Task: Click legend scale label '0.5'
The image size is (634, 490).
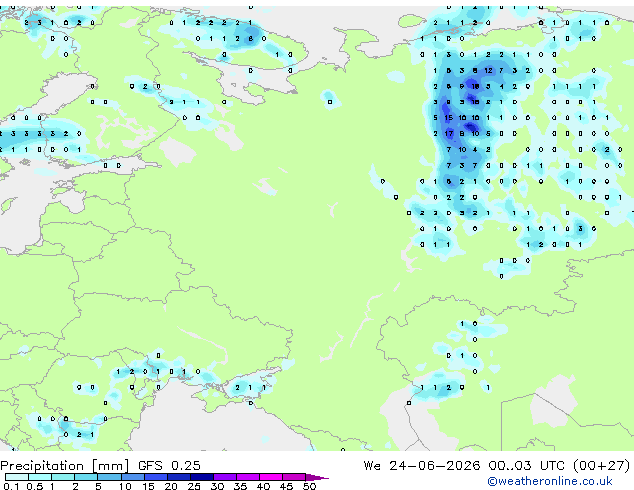Action: pos(34,486)
